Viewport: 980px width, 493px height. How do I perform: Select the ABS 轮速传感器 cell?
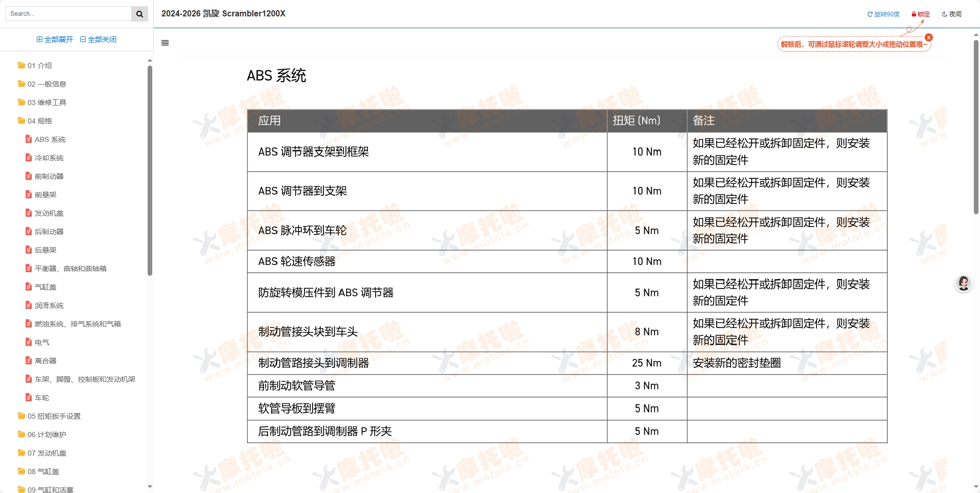(427, 261)
